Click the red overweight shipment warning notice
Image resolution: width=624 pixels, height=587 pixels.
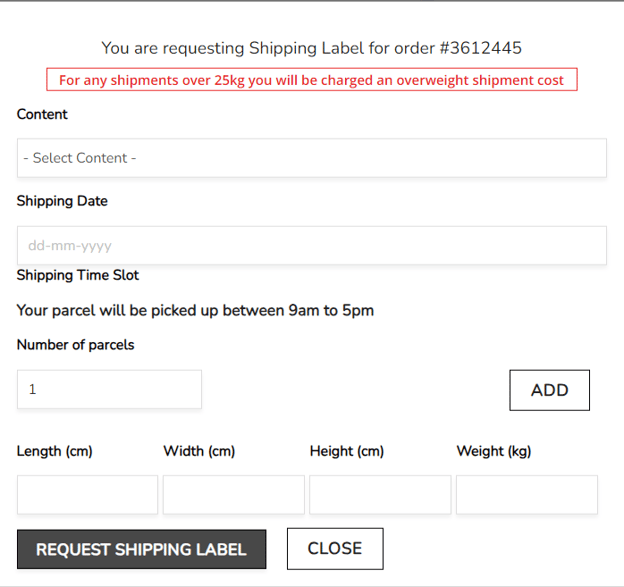click(x=311, y=80)
